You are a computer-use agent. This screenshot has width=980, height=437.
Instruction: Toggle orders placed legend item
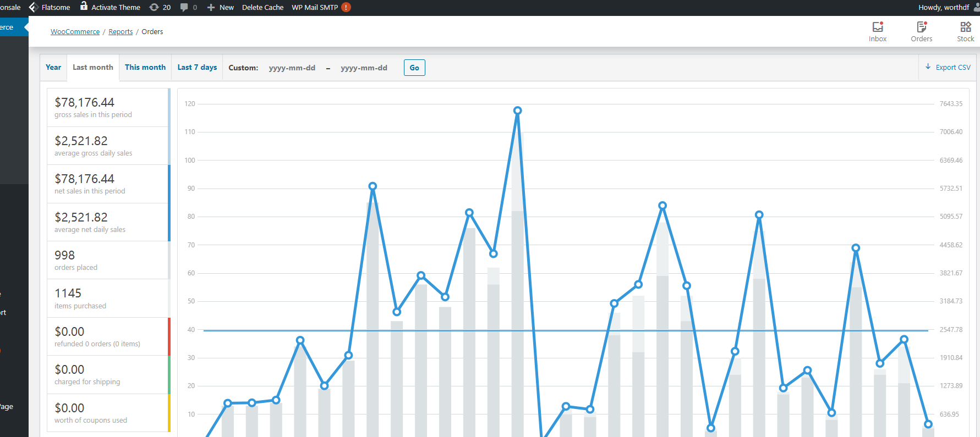[108, 260]
